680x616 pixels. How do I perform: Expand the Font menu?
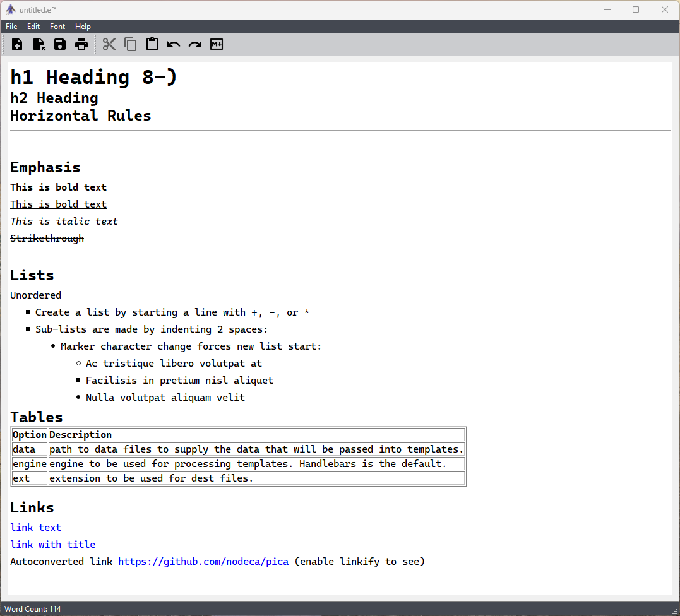[x=57, y=27]
